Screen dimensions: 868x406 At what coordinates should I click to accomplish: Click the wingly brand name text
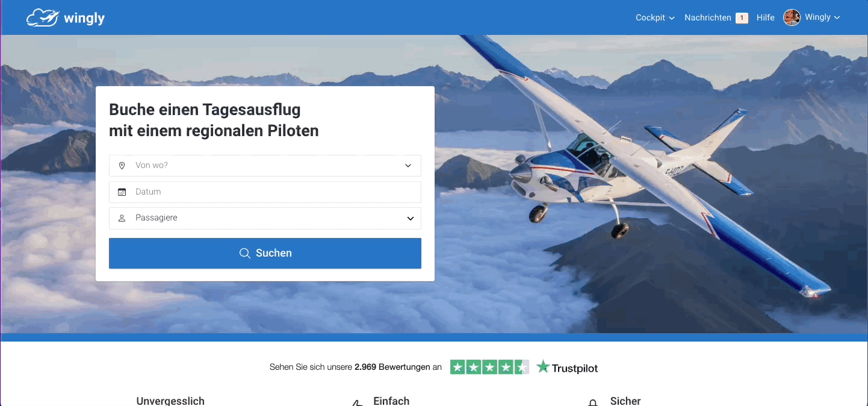tap(84, 19)
